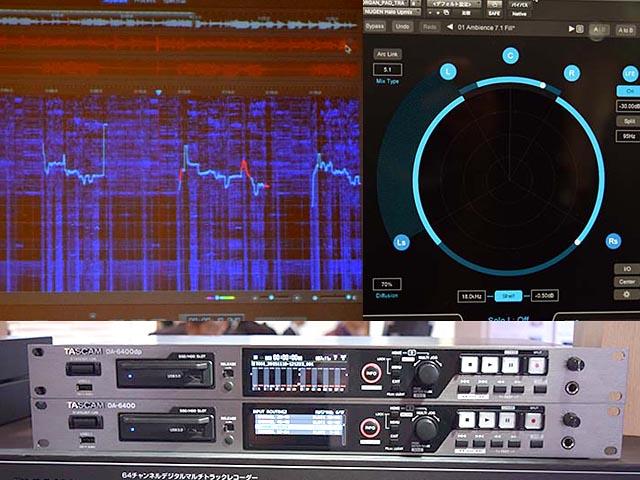Click the rightmost slider handle below spectrogram
Screen dimensions: 640x480
tap(348, 297)
